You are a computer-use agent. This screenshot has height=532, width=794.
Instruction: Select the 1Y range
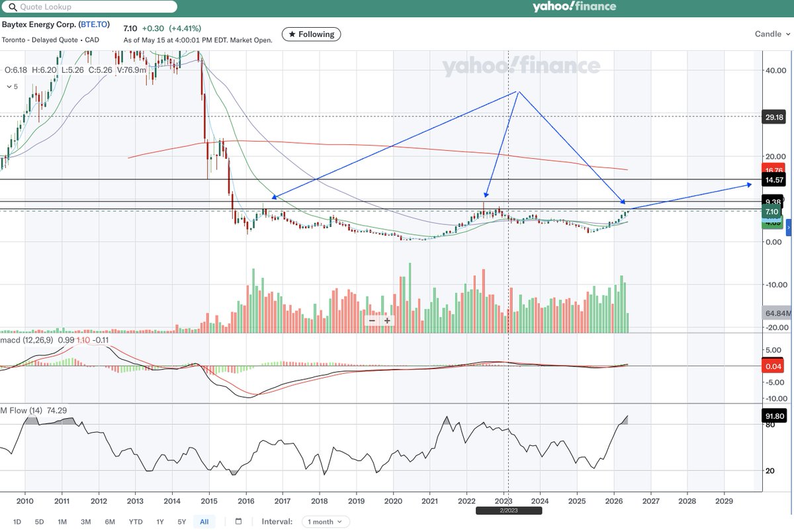pyautogui.click(x=160, y=521)
